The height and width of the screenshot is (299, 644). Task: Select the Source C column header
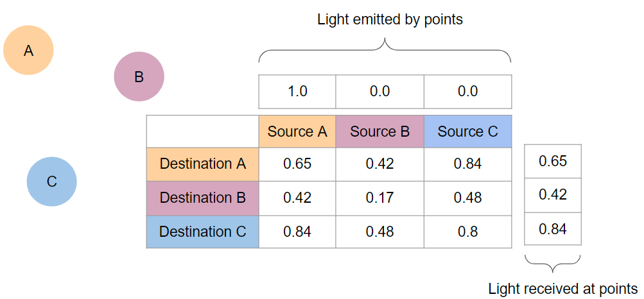tap(467, 132)
